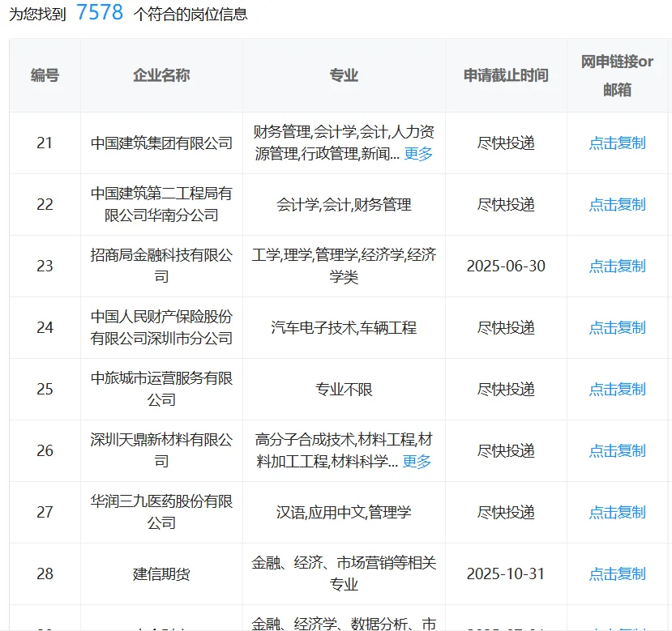Select company name 华润三九医药股份有限公司
The width and height of the screenshot is (672, 631).
coord(161,513)
